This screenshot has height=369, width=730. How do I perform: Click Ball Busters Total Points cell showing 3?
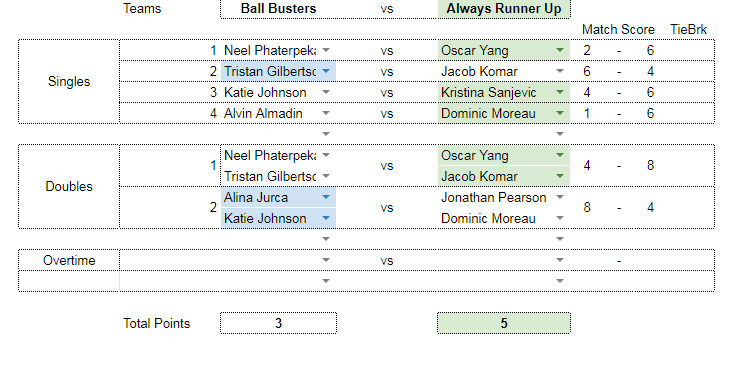coord(278,323)
